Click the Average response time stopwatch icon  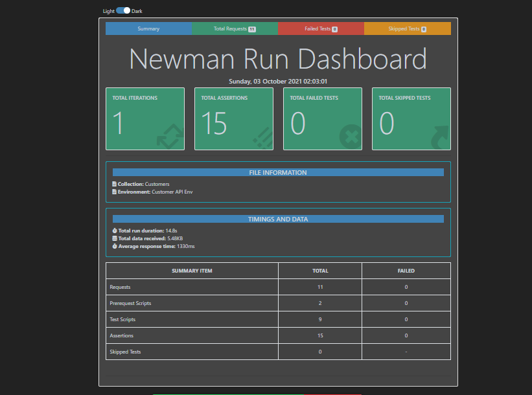click(115, 246)
